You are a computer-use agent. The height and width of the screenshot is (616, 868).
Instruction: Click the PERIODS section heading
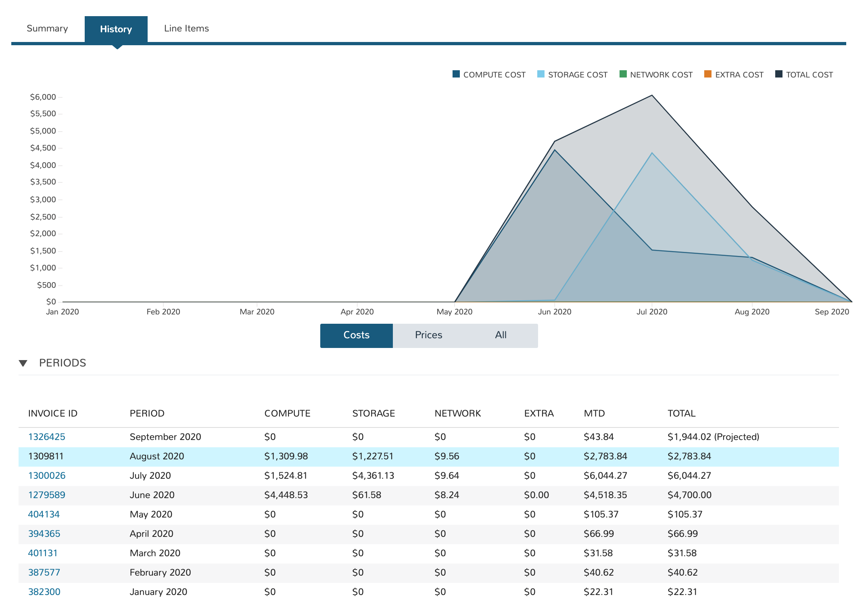click(x=63, y=363)
